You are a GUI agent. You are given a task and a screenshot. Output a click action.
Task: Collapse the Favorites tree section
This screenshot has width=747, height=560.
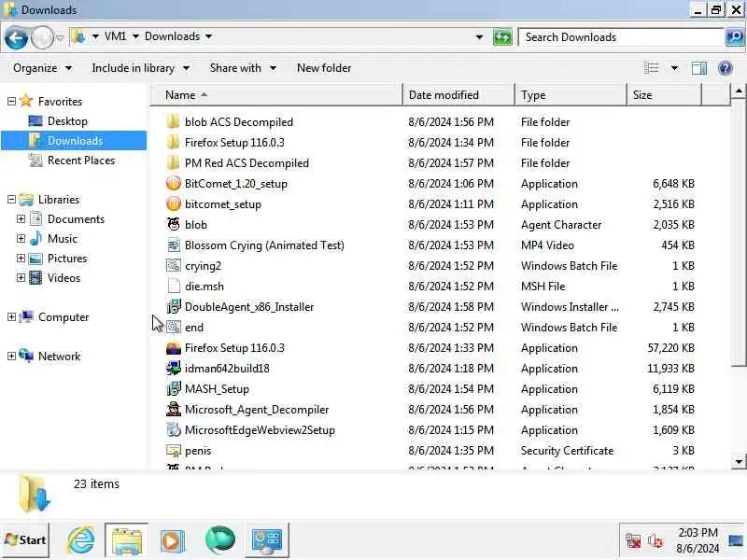click(12, 101)
